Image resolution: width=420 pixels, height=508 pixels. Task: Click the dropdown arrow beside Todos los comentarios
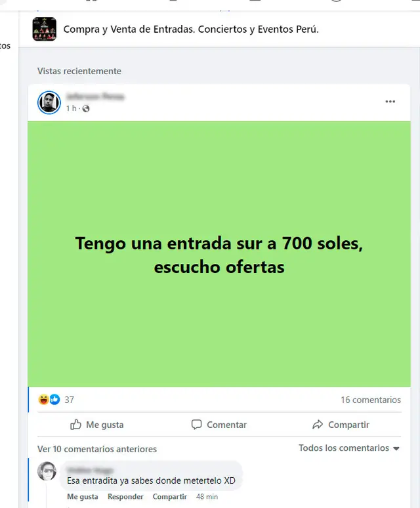pos(396,449)
